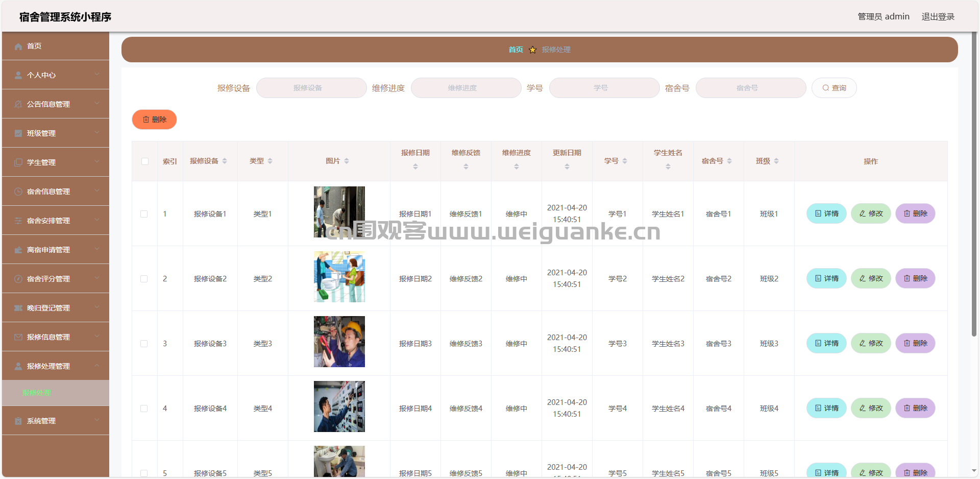The image size is (980, 479).
Task: Click the orange 删除 batch delete button
Action: coord(154,119)
